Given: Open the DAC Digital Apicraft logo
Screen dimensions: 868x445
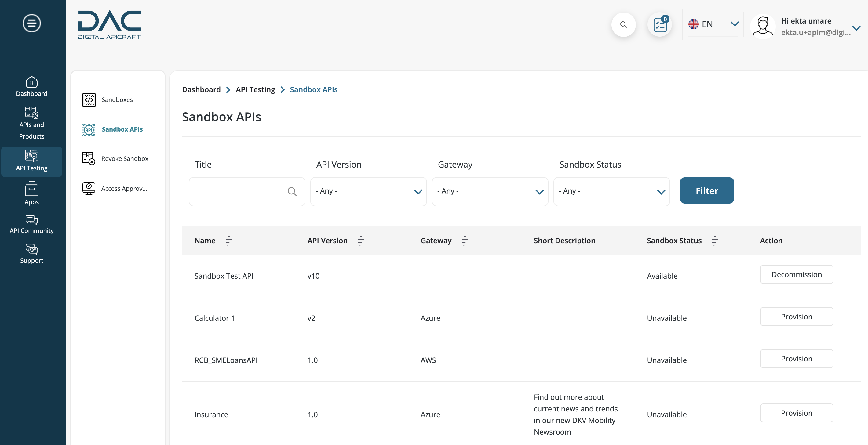Looking at the screenshot, I should coord(110,25).
